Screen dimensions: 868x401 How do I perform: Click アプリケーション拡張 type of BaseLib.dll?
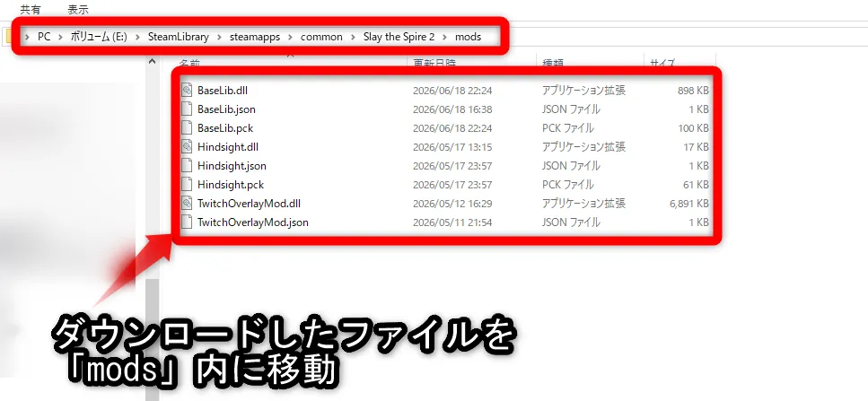click(x=584, y=90)
